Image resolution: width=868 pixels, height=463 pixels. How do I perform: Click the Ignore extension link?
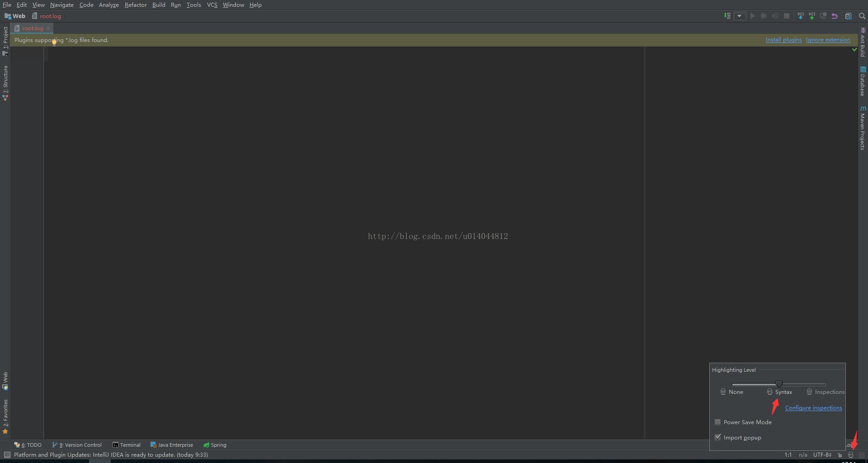coord(828,40)
